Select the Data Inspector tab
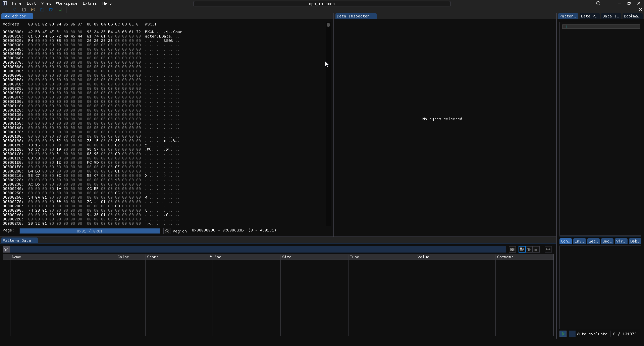 pos(356,16)
